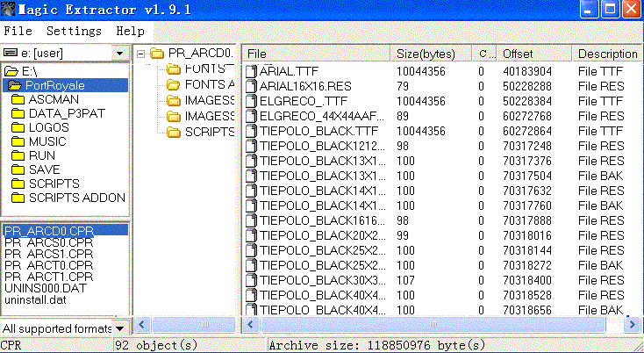Click the ELGRECO_.TTF file icon
644x353 pixels.
tap(251, 101)
